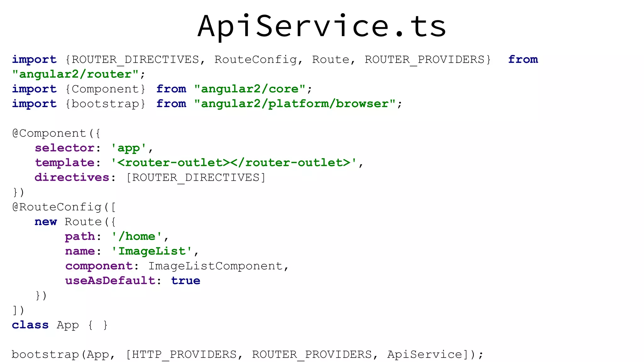644x362 pixels.
Task: Click the '/home' path value
Action: point(137,236)
